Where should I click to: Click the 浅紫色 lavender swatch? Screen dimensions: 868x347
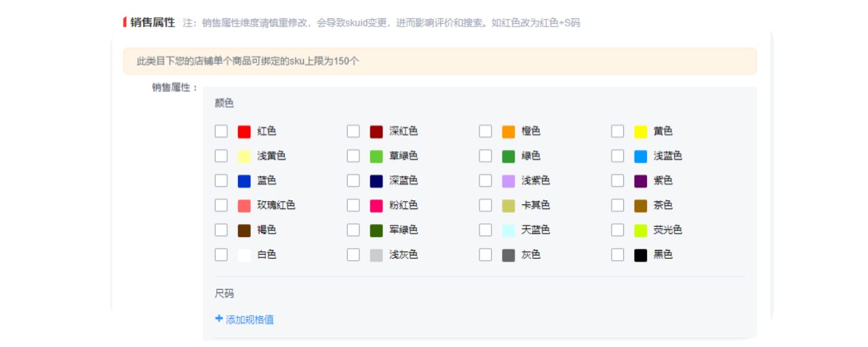pyautogui.click(x=509, y=181)
